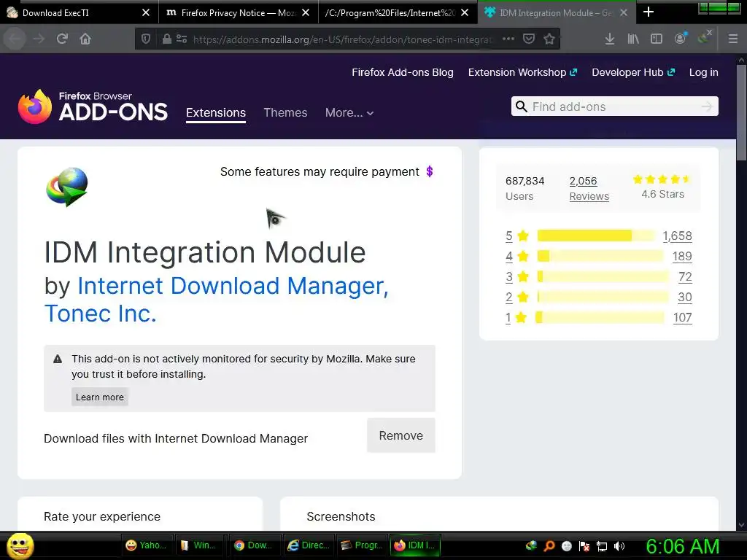Screen dimensions: 747x560
Task: Click the Find add-ons search field
Action: point(614,106)
